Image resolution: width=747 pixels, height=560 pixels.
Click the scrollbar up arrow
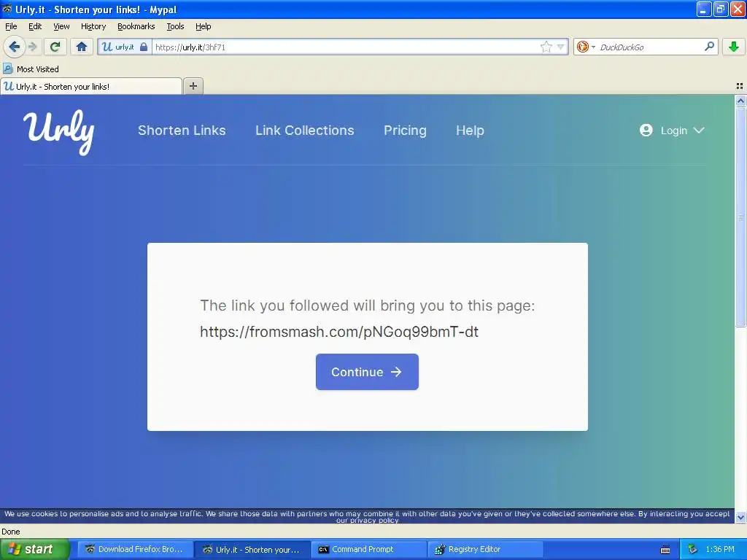click(740, 101)
